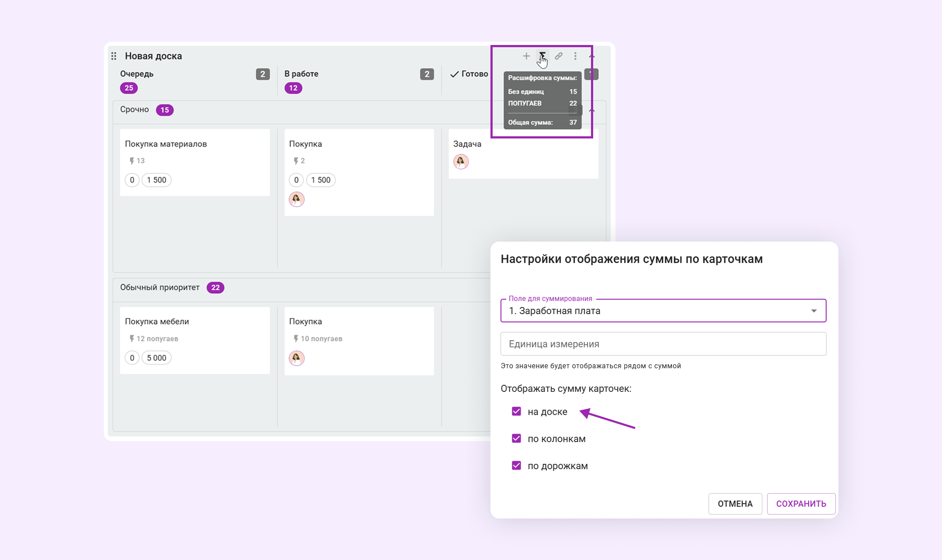Screen dimensions: 942x560
Task: Click the 'Единица измерения' input field
Action: (663, 344)
